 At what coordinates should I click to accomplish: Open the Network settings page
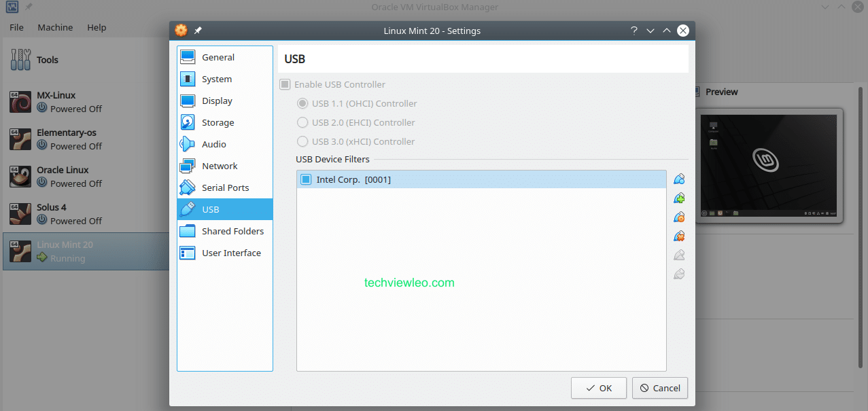click(218, 166)
